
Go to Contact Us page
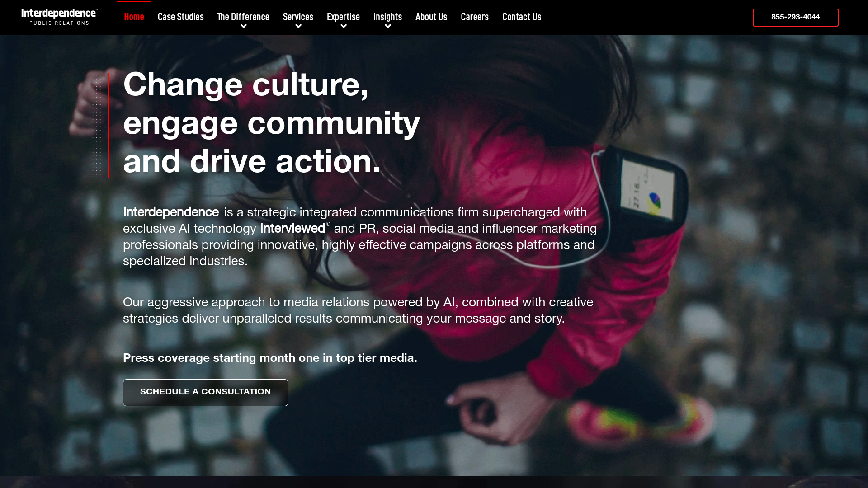522,17
